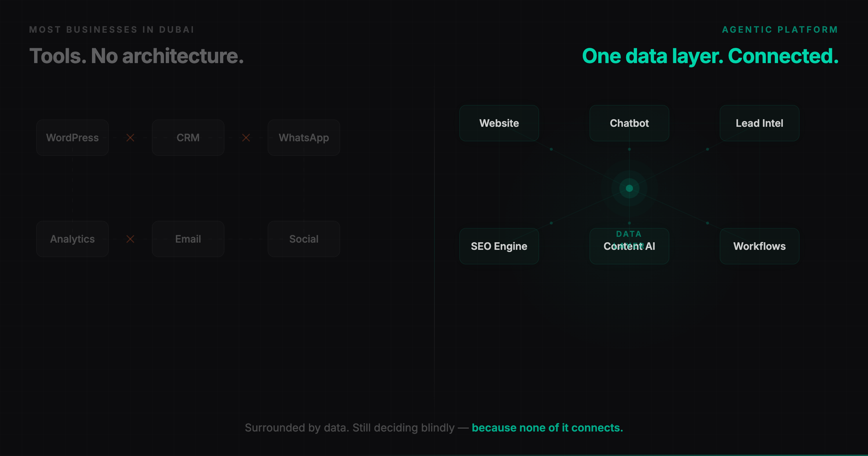Screen dimensions: 868x456
Task: Click the CRM tool box
Action: tap(188, 138)
